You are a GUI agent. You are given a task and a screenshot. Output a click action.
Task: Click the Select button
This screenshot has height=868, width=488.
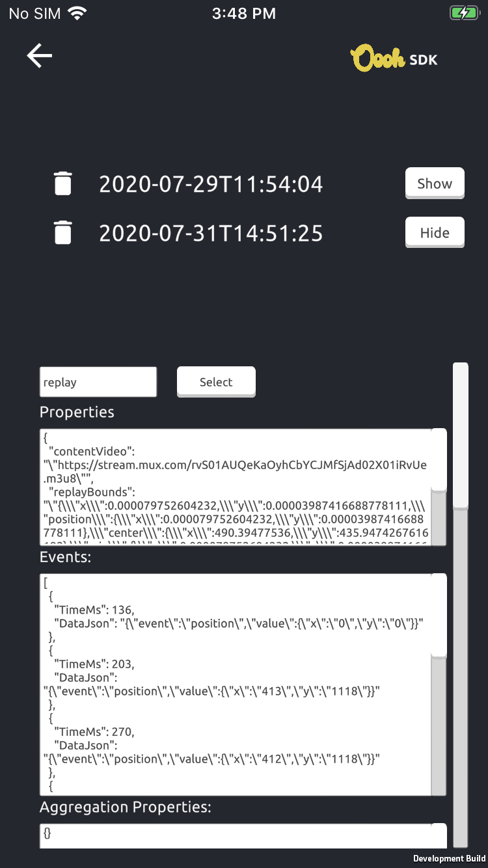(216, 382)
